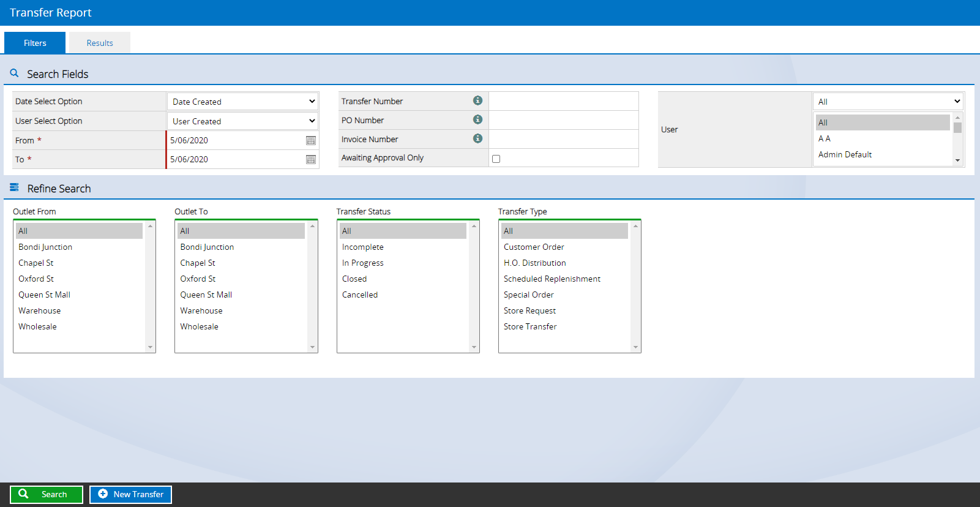Select Admin Default in the User list
This screenshot has width=980, height=507.
click(x=883, y=154)
